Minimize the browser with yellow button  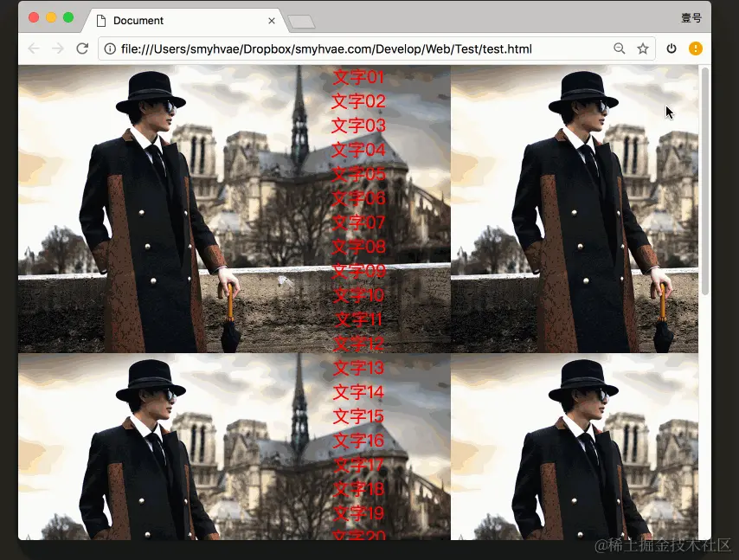coord(51,17)
